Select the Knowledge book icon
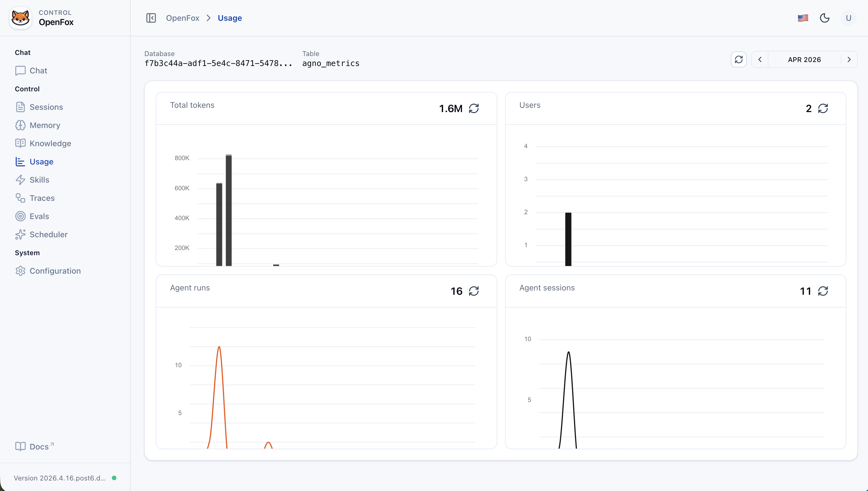868x491 pixels. [x=20, y=143]
